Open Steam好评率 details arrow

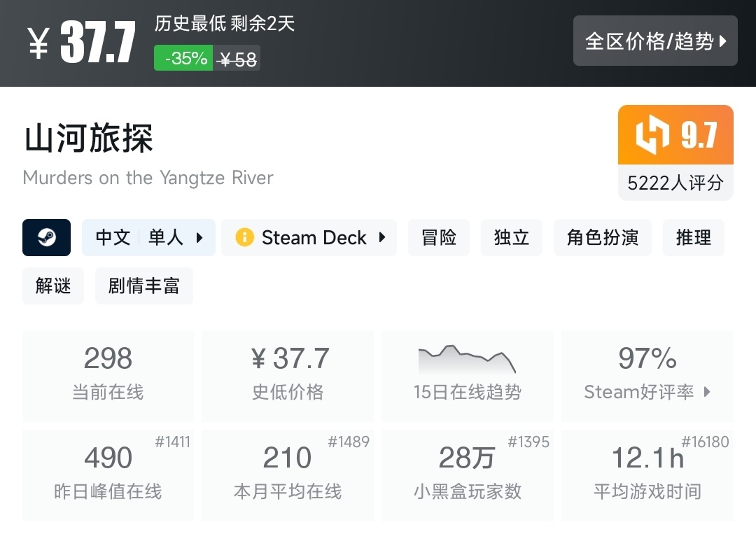tap(707, 392)
